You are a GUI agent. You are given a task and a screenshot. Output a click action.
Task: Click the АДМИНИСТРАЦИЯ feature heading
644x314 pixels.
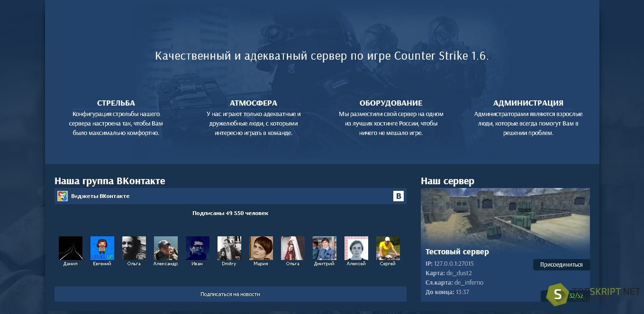click(x=528, y=103)
